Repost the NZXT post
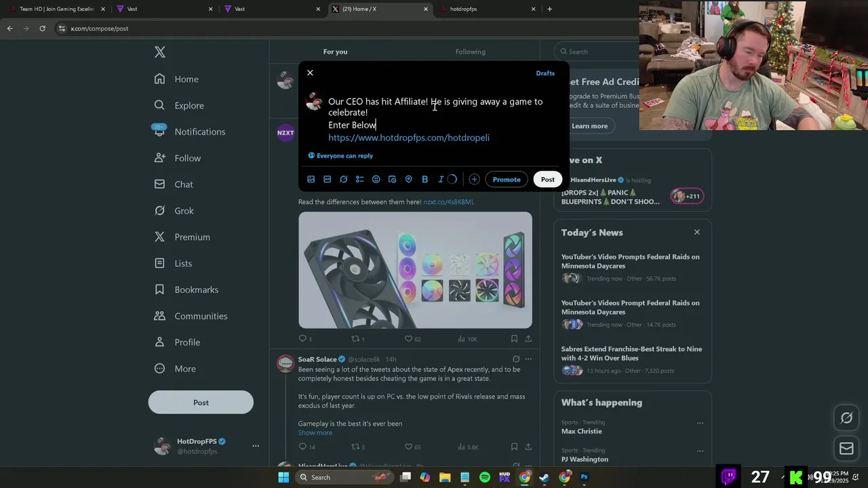 357,339
